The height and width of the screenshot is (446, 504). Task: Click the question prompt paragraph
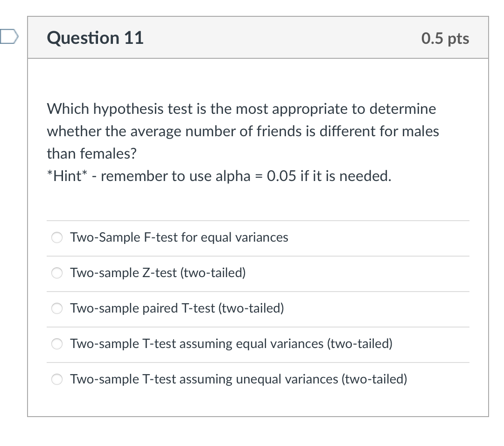click(241, 131)
